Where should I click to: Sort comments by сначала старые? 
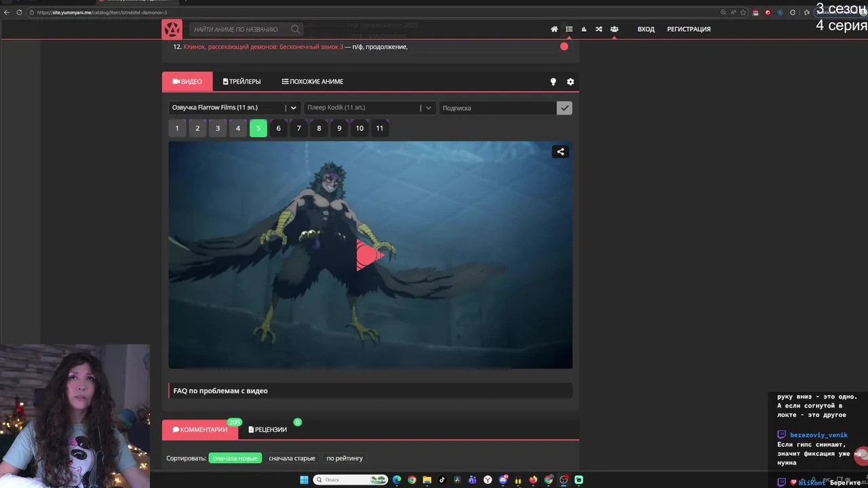tap(292, 458)
